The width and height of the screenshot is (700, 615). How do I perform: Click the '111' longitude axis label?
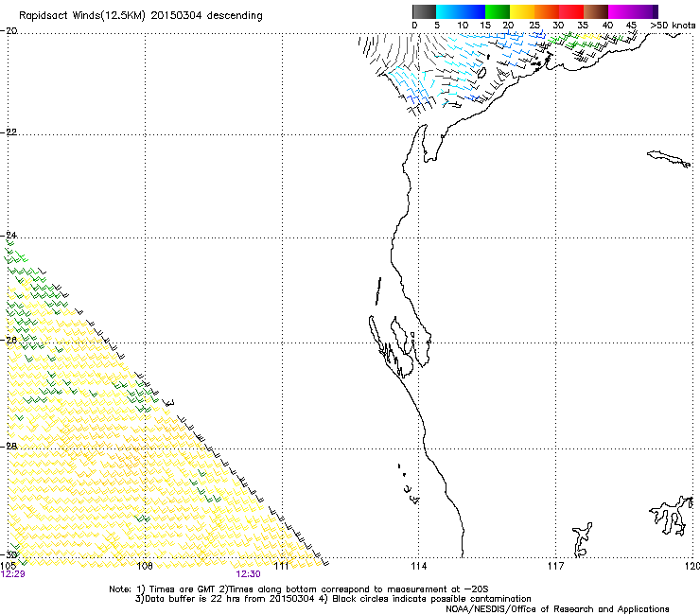282,566
